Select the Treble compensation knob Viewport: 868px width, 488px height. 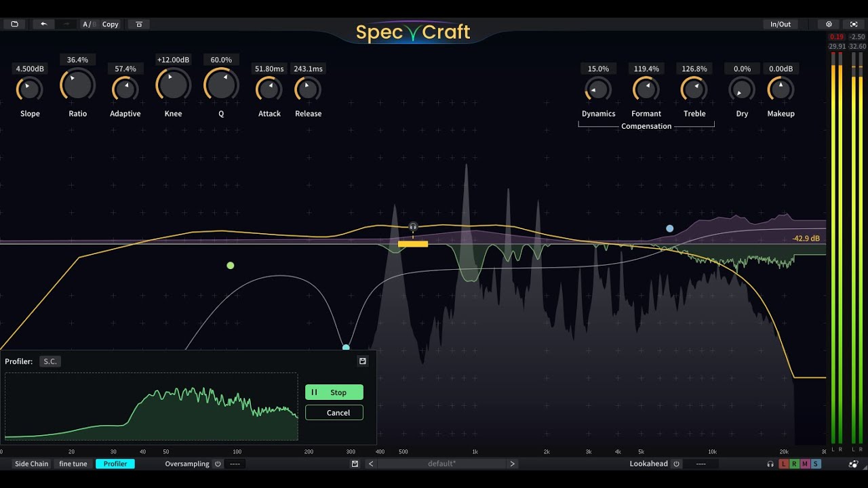(x=694, y=89)
